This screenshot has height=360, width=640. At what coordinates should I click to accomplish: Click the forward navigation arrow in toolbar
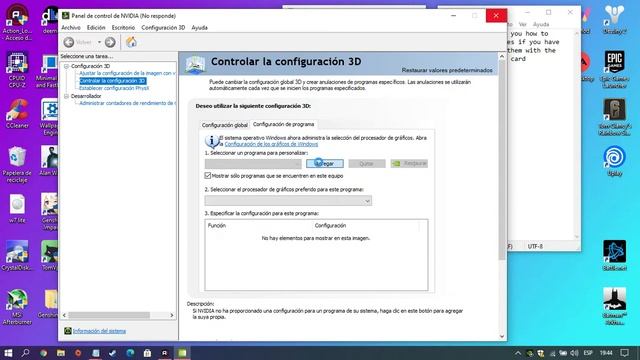[x=110, y=42]
